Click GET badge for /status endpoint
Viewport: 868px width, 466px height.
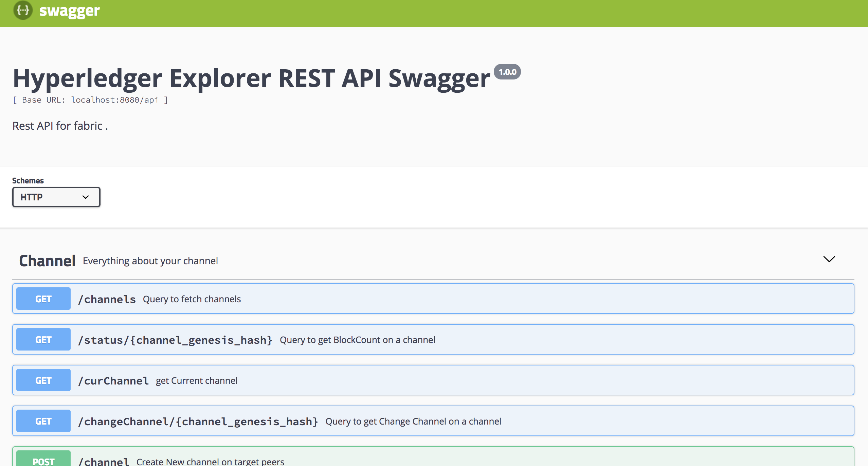coord(43,340)
